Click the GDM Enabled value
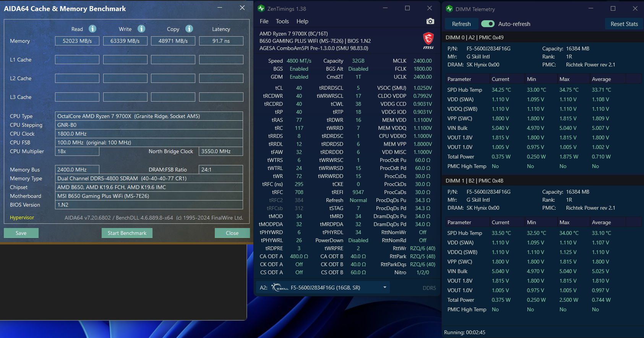The height and width of the screenshot is (338, 644). tap(299, 77)
